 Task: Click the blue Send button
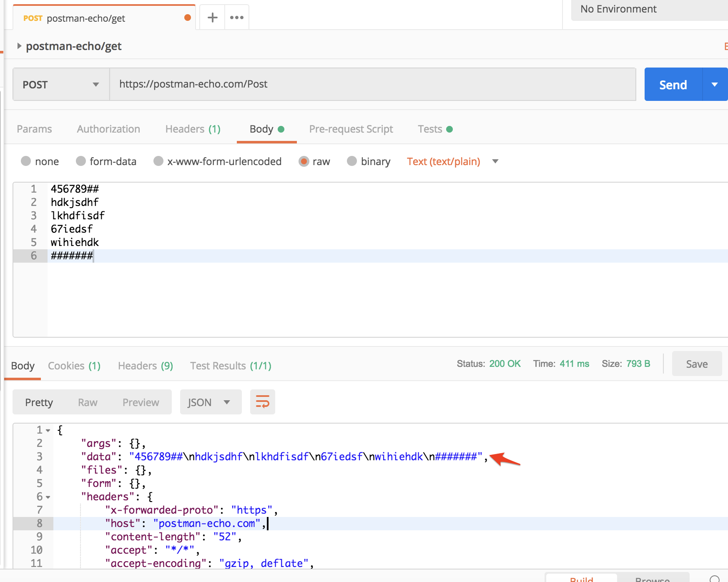(673, 85)
